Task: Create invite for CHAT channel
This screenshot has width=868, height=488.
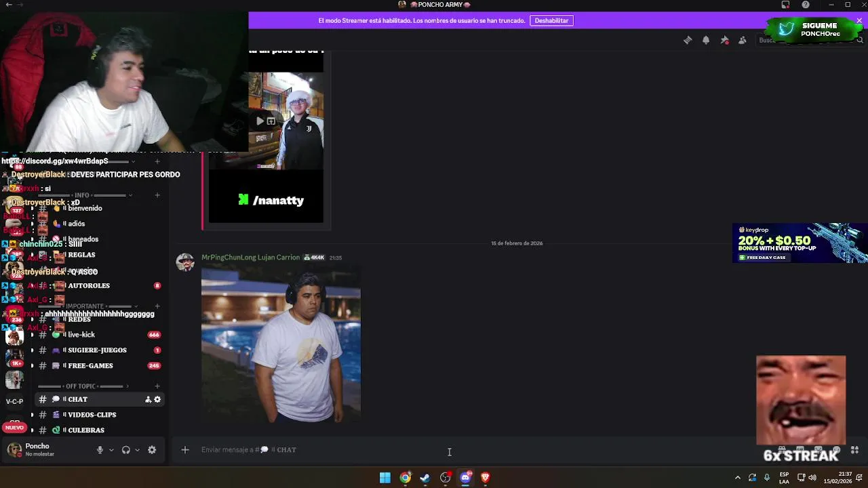Action: [x=148, y=399]
